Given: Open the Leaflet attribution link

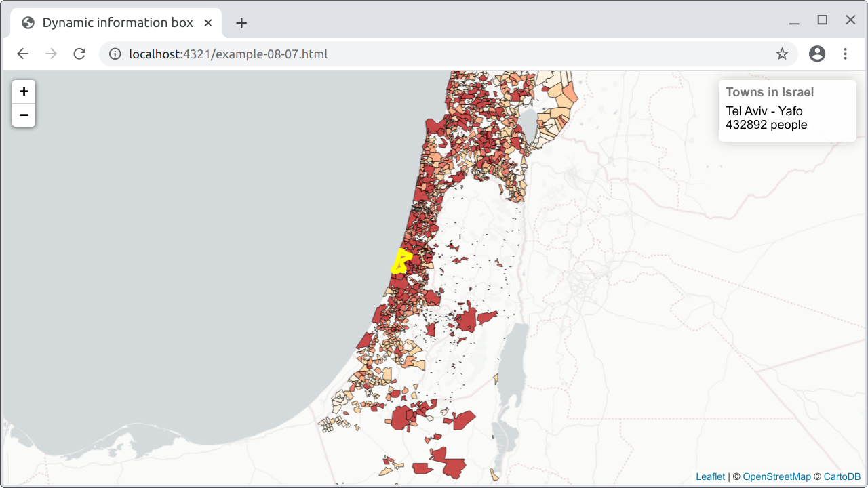Looking at the screenshot, I should pyautogui.click(x=710, y=476).
